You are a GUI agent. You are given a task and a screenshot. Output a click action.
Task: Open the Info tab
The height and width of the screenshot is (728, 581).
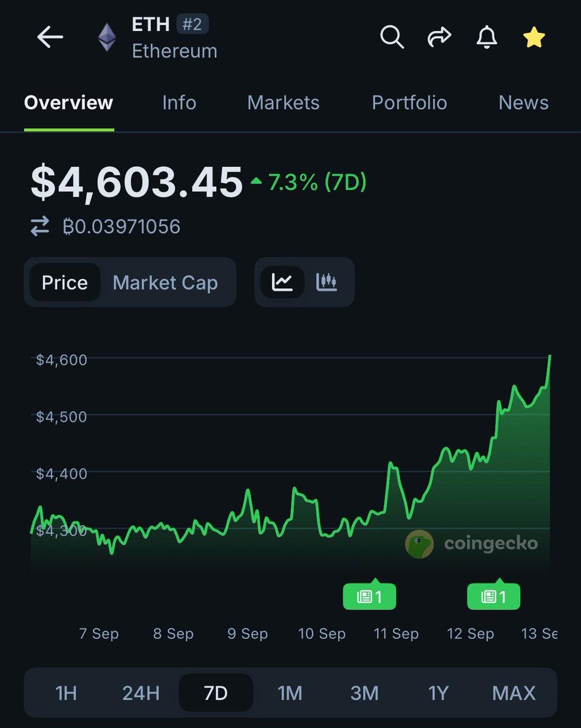pos(179,103)
